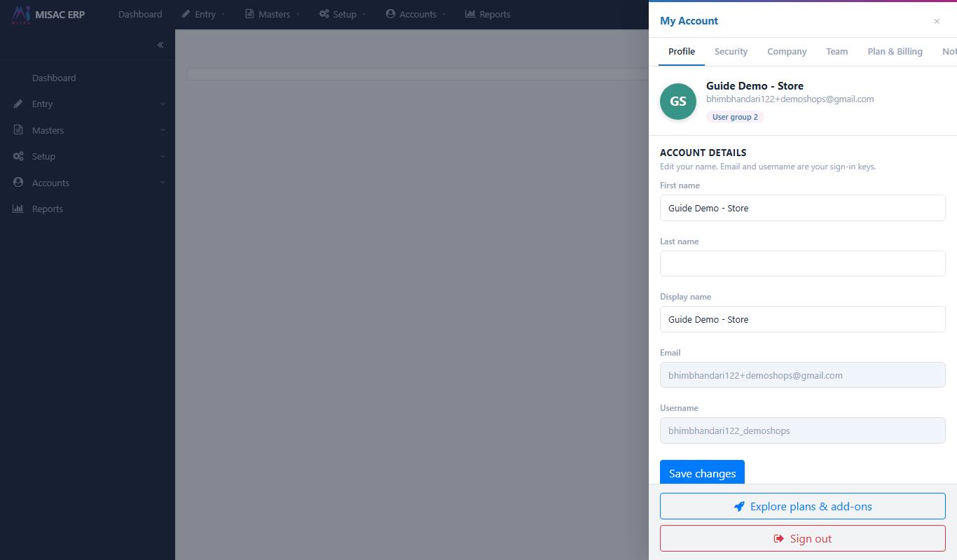Open Dashboard from the top navbar
Image resolution: width=957 pixels, height=560 pixels.
(x=140, y=14)
